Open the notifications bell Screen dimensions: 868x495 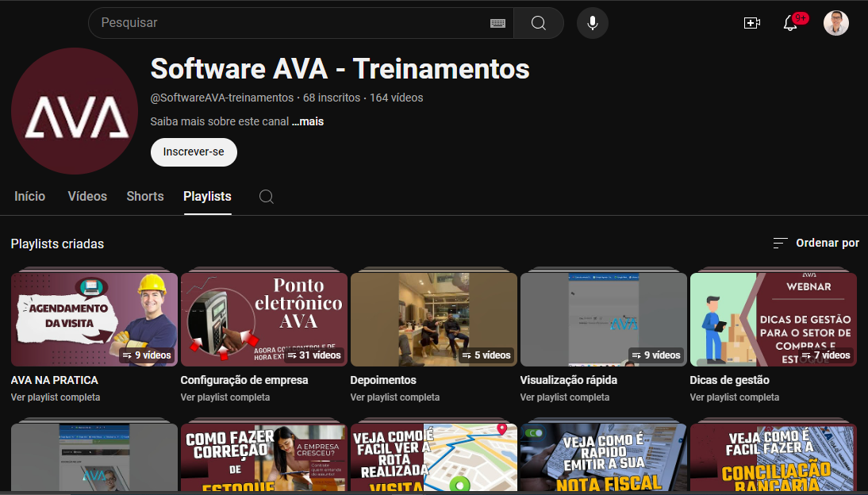click(790, 23)
